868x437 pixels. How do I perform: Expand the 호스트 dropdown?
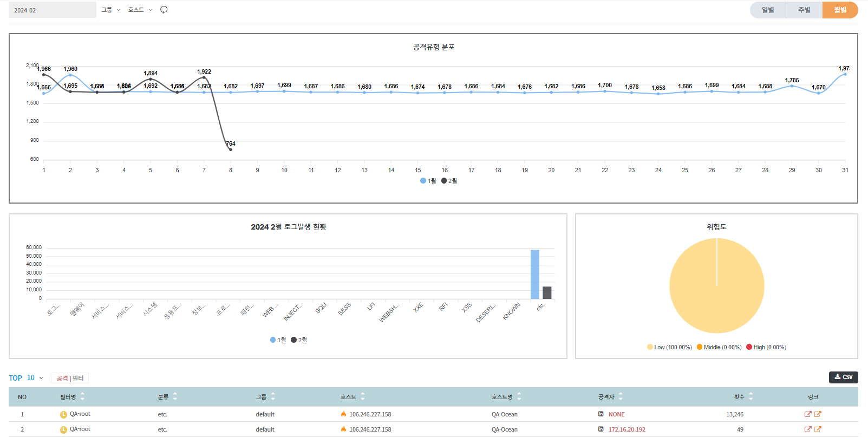click(x=140, y=10)
